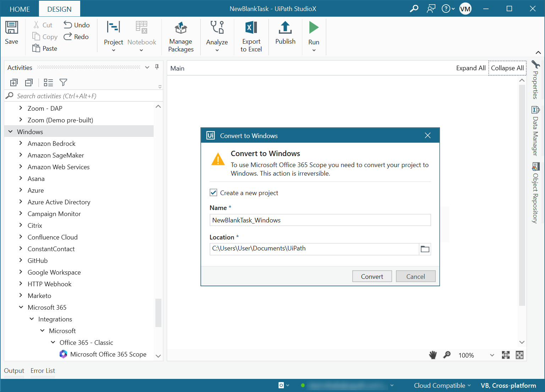The width and height of the screenshot is (545, 392).
Task: Open the 100% zoom level dropdown
Action: coord(492,355)
